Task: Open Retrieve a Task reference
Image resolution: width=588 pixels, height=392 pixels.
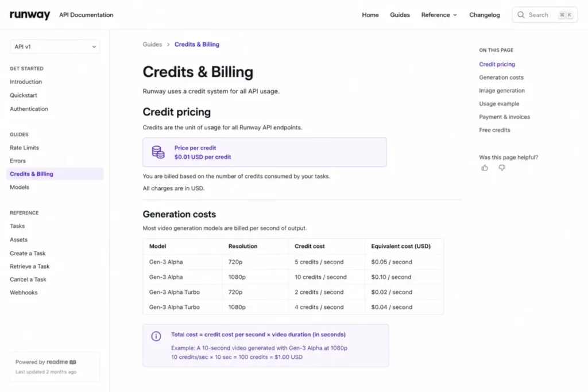Action: coord(30,266)
